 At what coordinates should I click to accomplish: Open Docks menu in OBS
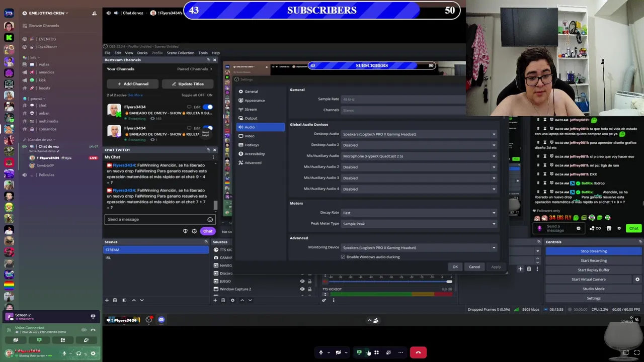coord(142,53)
